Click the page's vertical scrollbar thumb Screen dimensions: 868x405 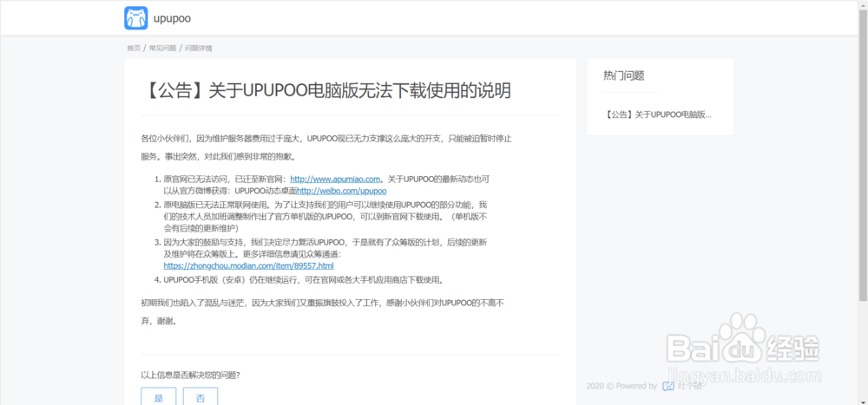(863, 155)
